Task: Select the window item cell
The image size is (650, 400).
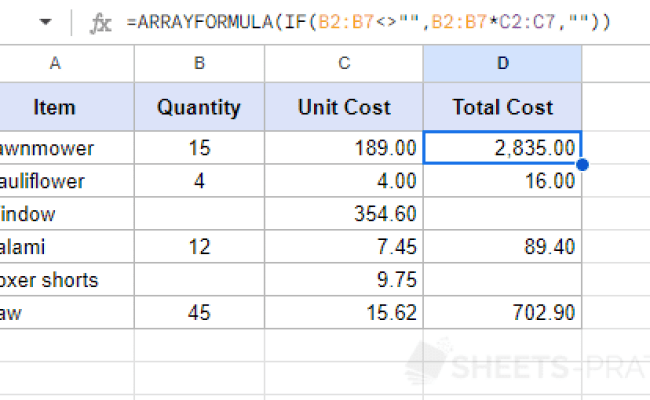Action: (x=67, y=214)
